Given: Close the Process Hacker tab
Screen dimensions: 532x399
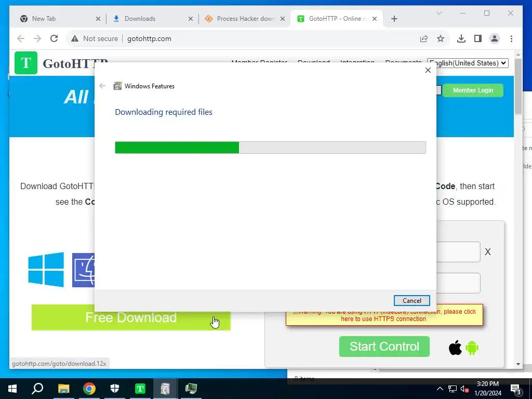Looking at the screenshot, I should [282, 19].
